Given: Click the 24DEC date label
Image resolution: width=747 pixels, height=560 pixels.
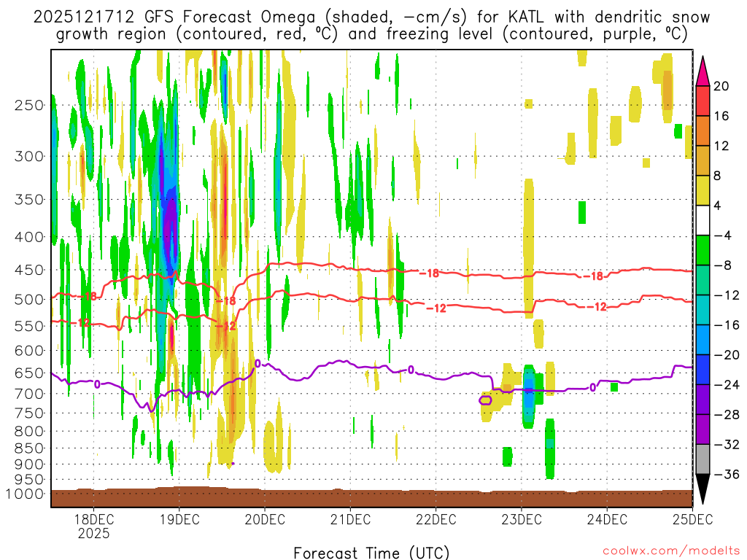Looking at the screenshot, I should (x=607, y=519).
